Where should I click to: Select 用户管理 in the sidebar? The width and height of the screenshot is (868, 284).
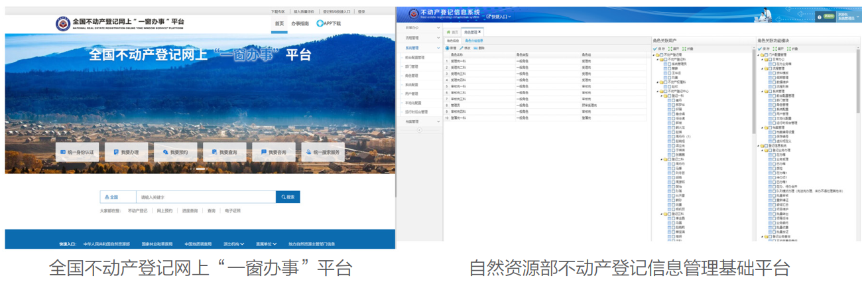pyautogui.click(x=412, y=94)
